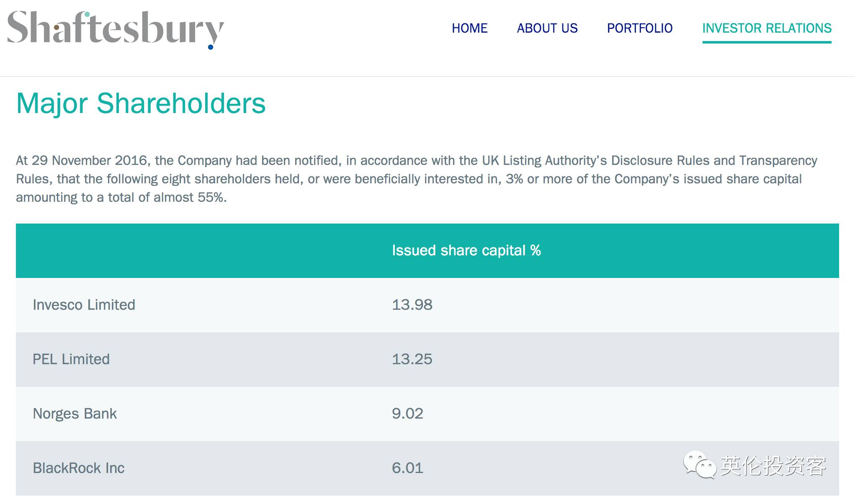Select the PEL Limited shareholder name
This screenshot has width=855, height=504.
(71, 359)
